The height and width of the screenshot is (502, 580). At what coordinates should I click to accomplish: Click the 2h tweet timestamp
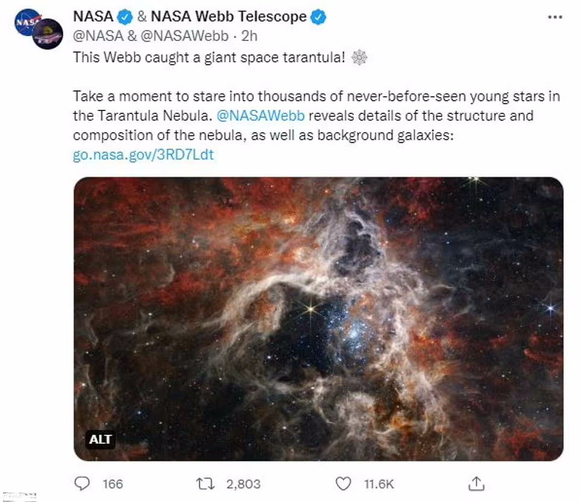[x=249, y=36]
